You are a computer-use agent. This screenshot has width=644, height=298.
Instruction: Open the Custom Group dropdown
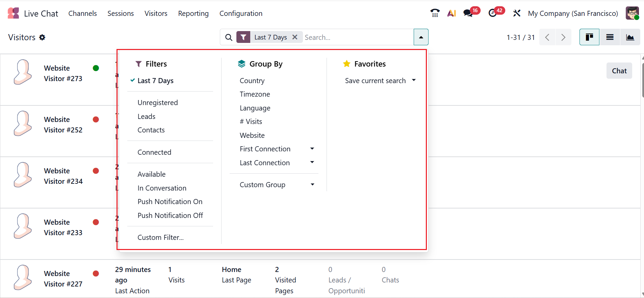point(277,185)
